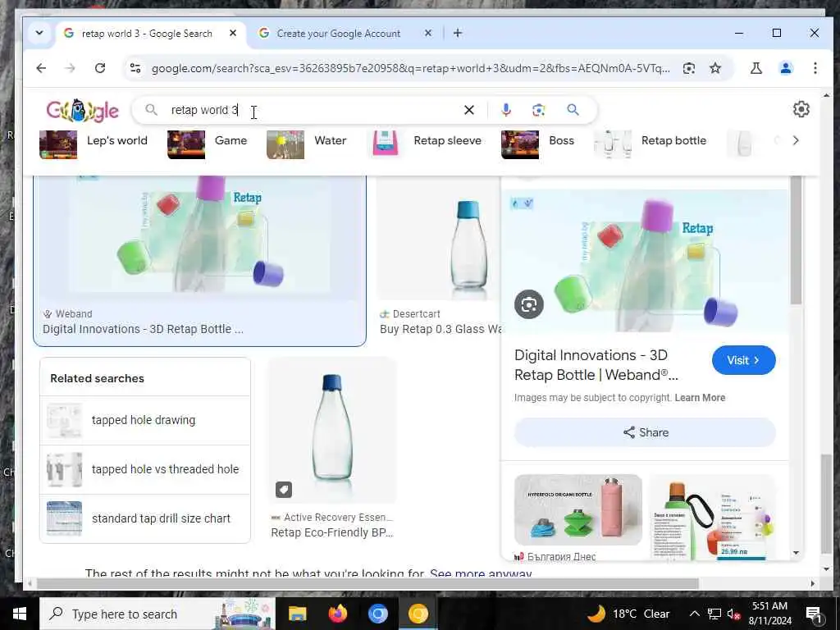Screen dimensions: 840x630
Task: Switch to Create your Google Account tab
Action: tap(338, 33)
